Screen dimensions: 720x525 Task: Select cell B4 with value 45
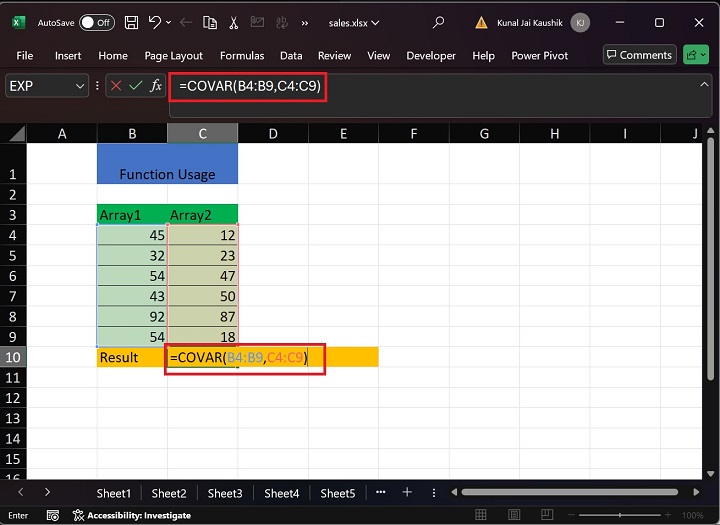(x=132, y=235)
